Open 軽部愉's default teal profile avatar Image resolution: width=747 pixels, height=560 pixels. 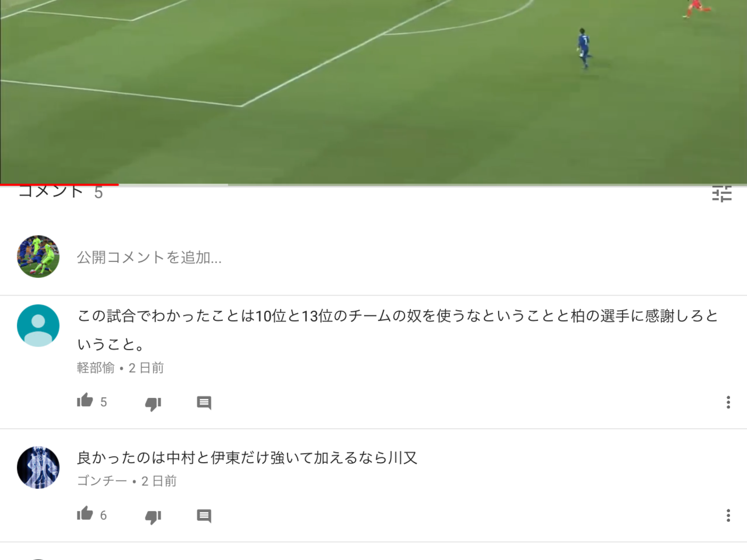tap(38, 326)
